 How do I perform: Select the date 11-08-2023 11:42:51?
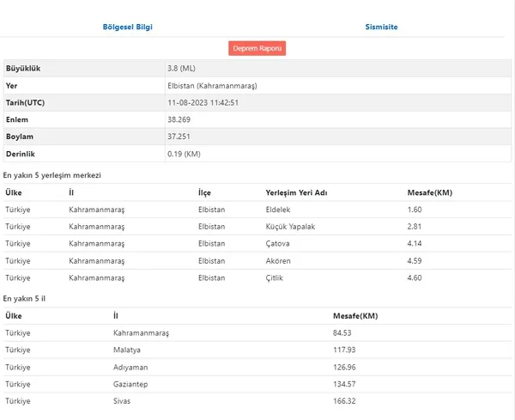(203, 102)
